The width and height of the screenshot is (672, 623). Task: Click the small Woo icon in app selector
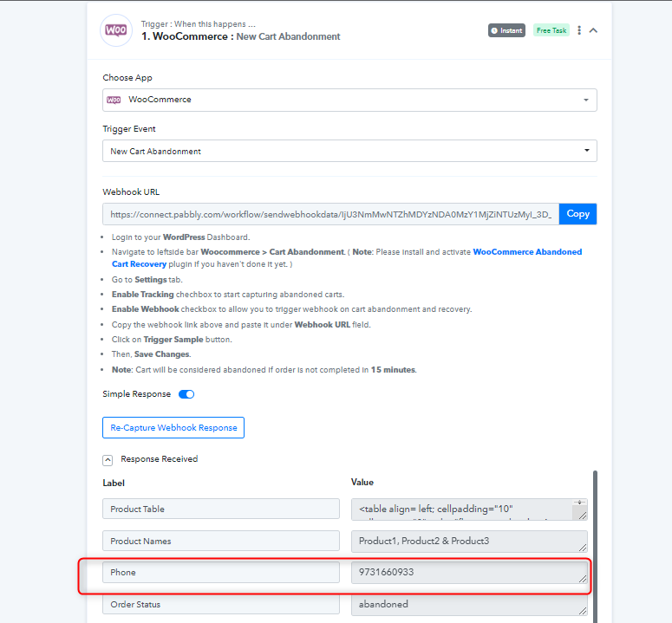[x=114, y=100]
